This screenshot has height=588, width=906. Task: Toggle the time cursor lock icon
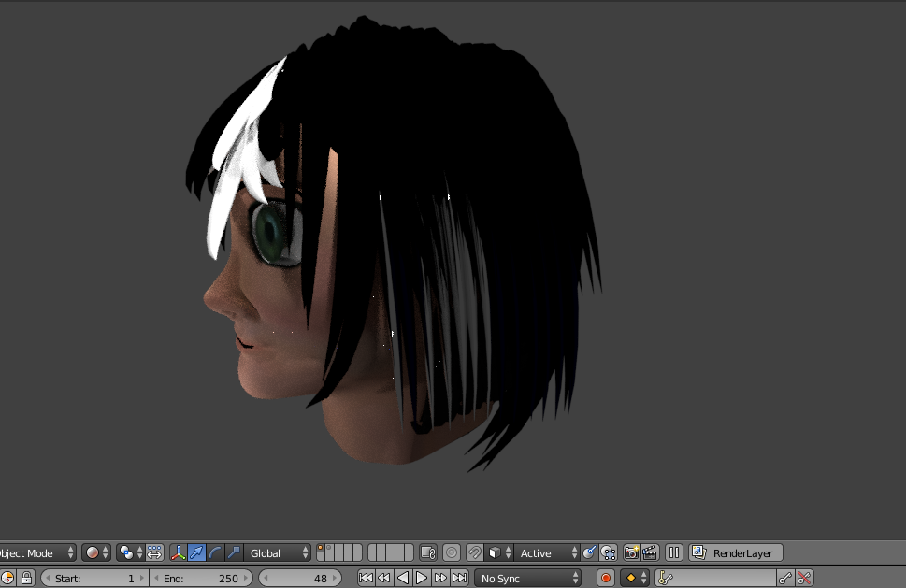click(26, 578)
